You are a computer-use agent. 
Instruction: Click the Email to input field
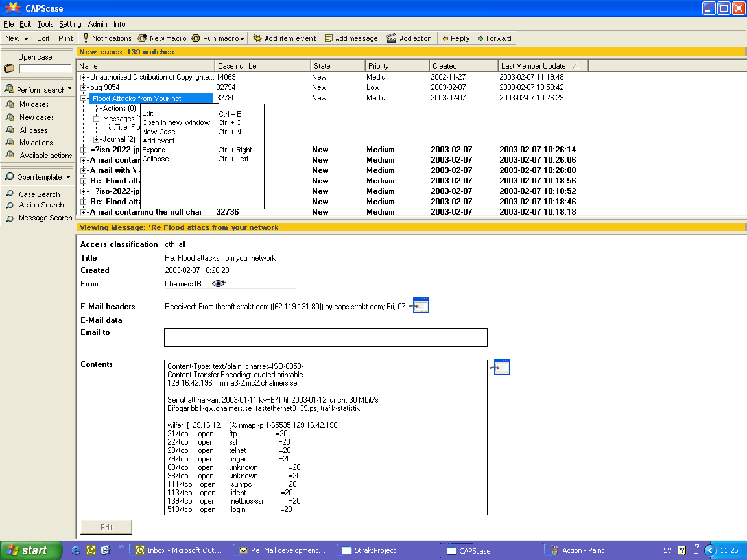326,337
